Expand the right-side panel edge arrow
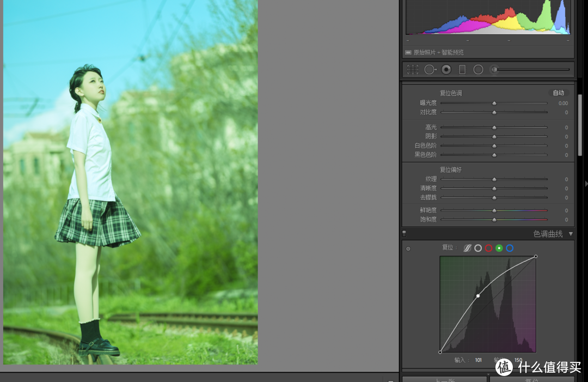The image size is (588, 382). coord(586,184)
